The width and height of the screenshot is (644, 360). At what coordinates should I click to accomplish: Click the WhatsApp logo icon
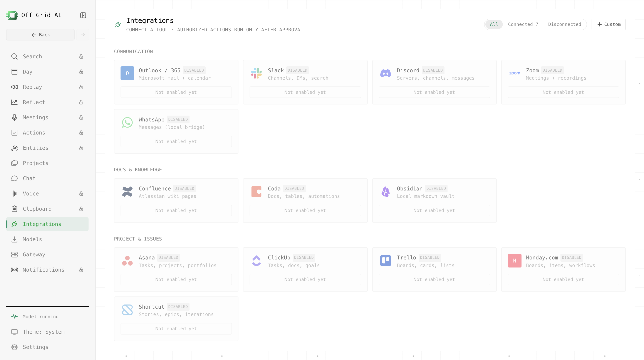127,122
